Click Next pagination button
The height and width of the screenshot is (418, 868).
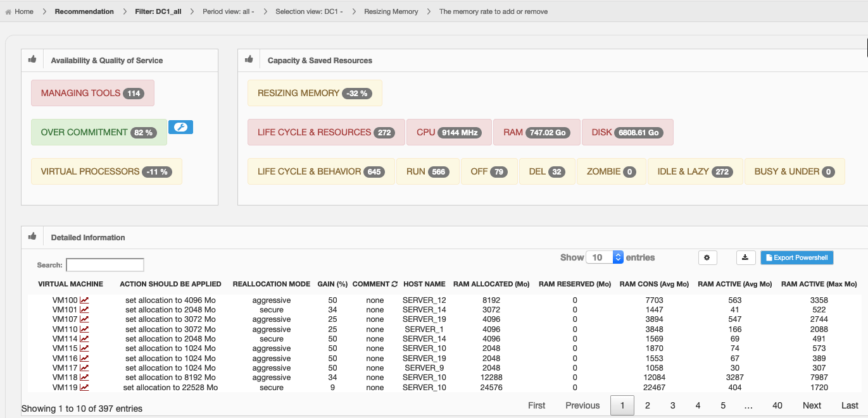pos(812,405)
